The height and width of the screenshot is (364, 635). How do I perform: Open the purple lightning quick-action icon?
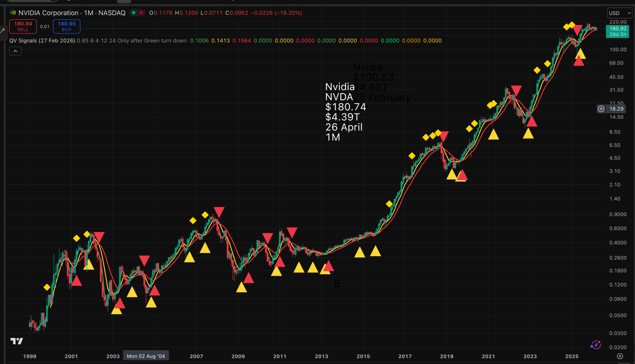coord(595,345)
